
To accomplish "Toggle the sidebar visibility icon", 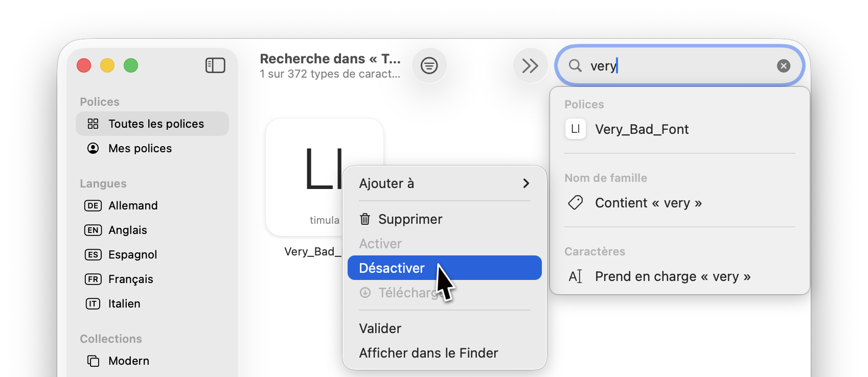I will point(215,65).
